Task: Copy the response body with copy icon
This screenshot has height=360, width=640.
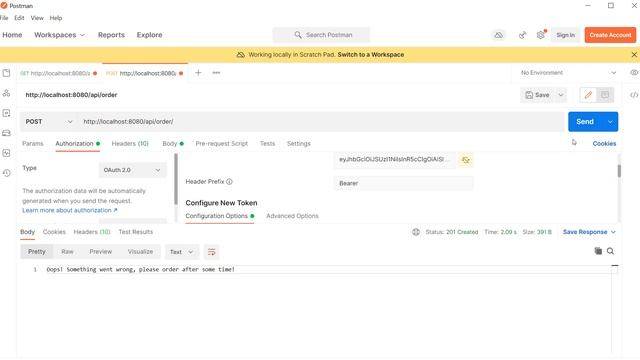Action: 598,251
